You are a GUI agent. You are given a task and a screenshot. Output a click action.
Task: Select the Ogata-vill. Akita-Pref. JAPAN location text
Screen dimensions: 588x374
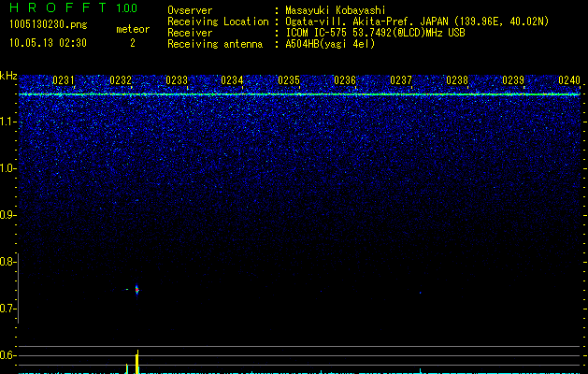pyautogui.click(x=417, y=22)
